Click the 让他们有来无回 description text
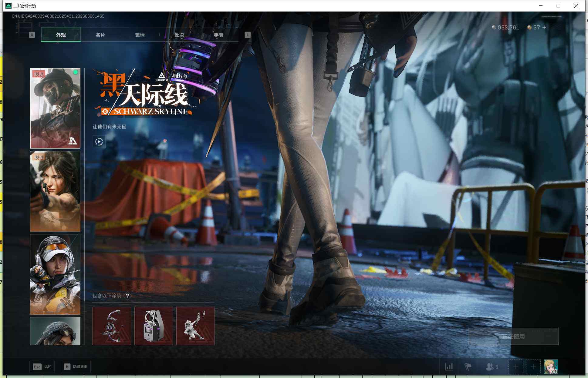The image size is (588, 378). pos(109,127)
